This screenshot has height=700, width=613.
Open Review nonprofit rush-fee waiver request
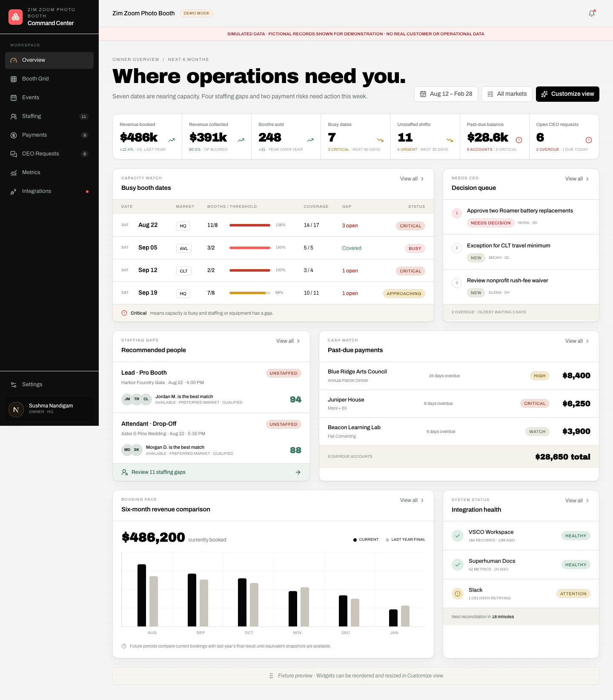click(x=521, y=287)
